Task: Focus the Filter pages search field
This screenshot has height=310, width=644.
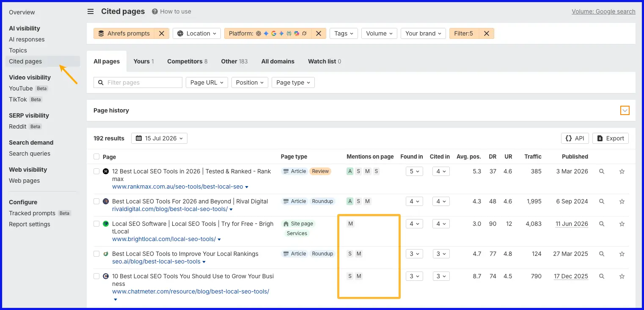Action: coord(138,82)
